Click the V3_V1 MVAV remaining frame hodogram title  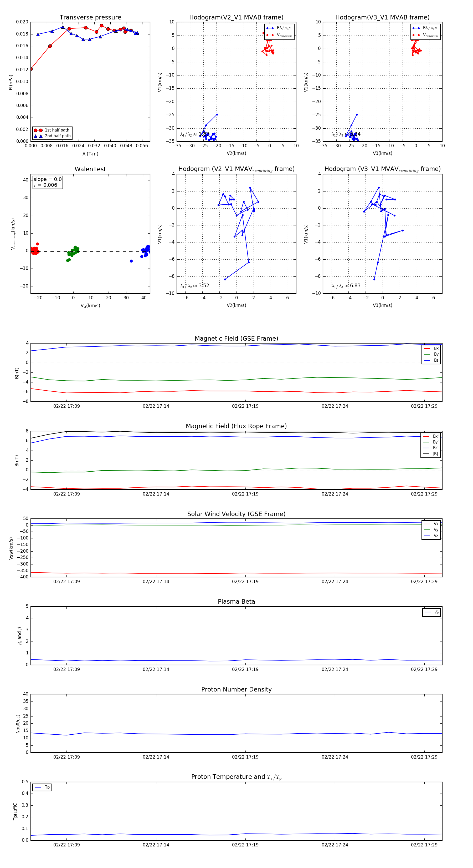tap(382, 169)
